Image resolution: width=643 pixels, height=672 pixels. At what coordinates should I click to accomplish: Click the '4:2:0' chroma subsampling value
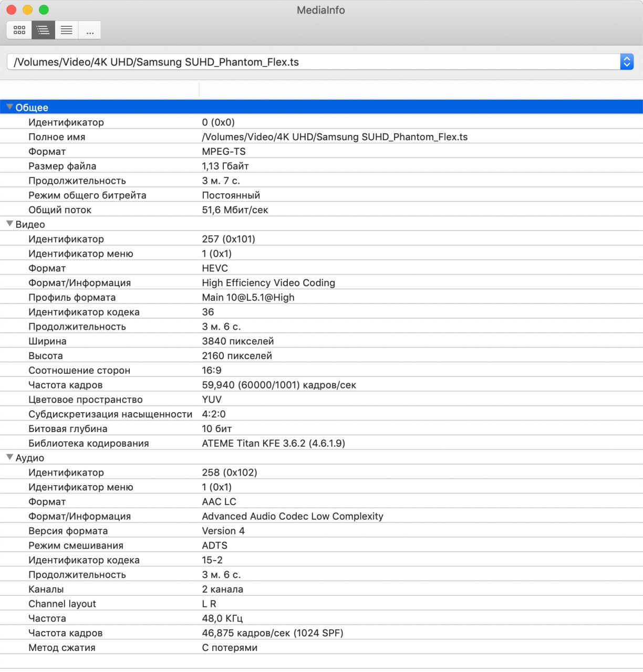[x=214, y=414]
